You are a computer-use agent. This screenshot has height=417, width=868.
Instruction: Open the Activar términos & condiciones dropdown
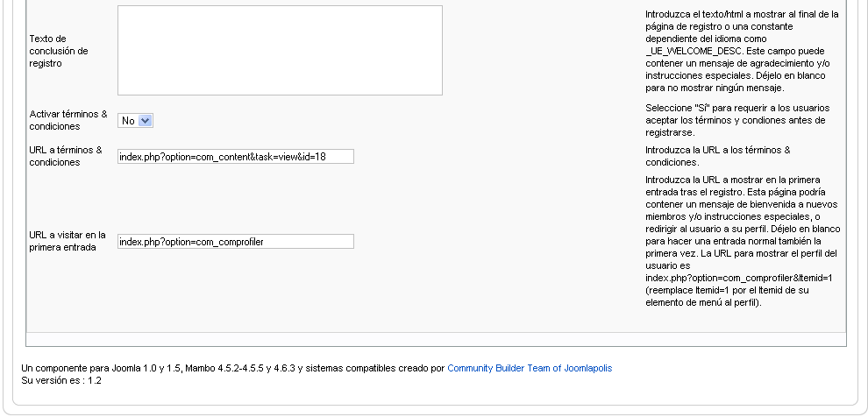pyautogui.click(x=135, y=121)
